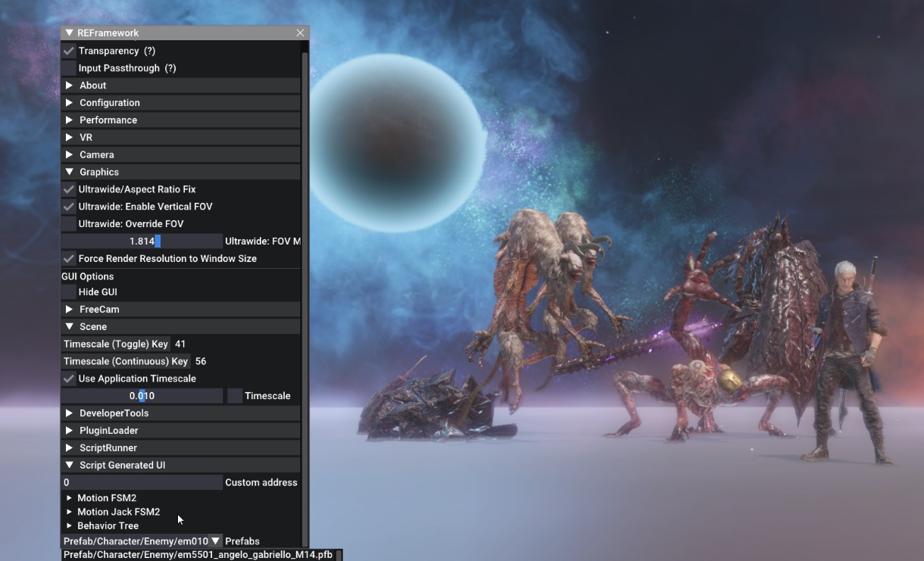Click the REFramework title bar text

point(108,33)
